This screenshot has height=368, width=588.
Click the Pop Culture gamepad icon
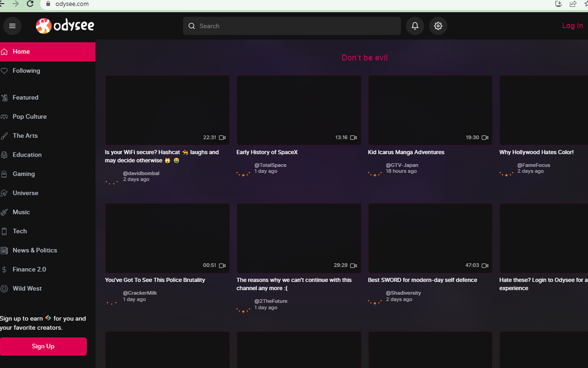(4, 117)
